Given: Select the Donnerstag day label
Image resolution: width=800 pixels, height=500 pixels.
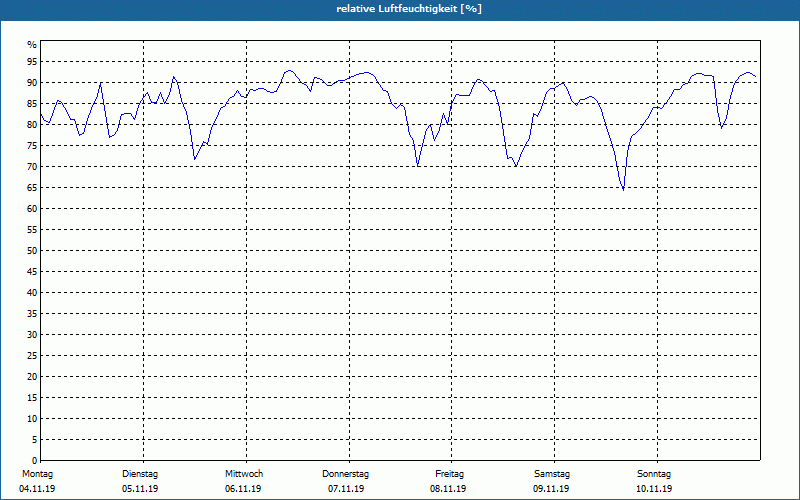Looking at the screenshot, I should click(x=345, y=474).
